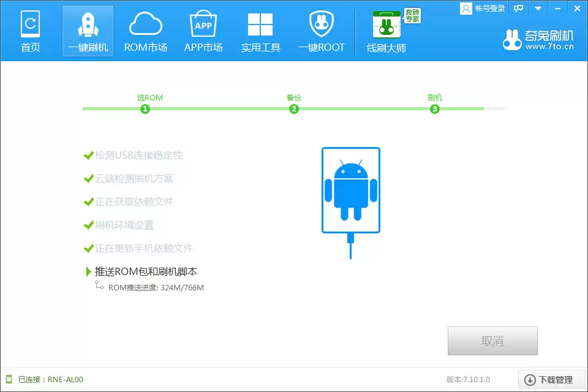The height and width of the screenshot is (392, 588).
Task: Open the feedback chat bubble icon
Action: 519,8
